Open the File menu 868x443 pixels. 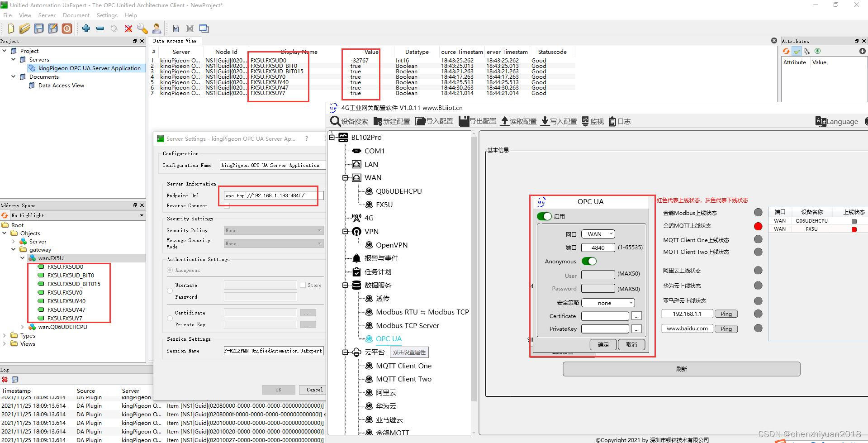coord(8,15)
